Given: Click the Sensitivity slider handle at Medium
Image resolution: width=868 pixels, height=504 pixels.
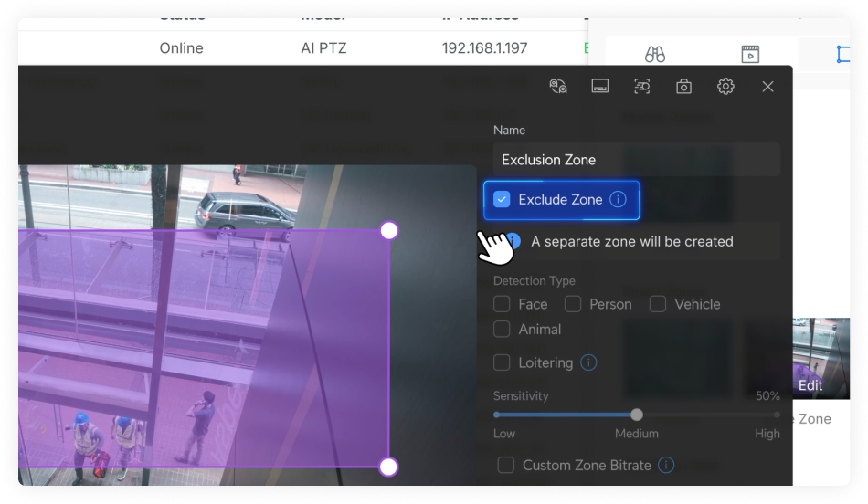Looking at the screenshot, I should [x=637, y=415].
